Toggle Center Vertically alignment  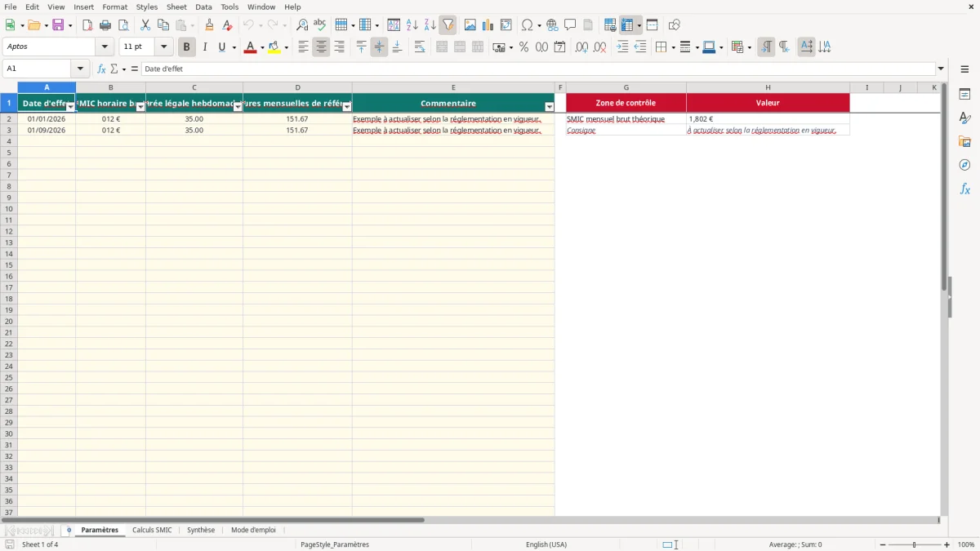(x=379, y=47)
